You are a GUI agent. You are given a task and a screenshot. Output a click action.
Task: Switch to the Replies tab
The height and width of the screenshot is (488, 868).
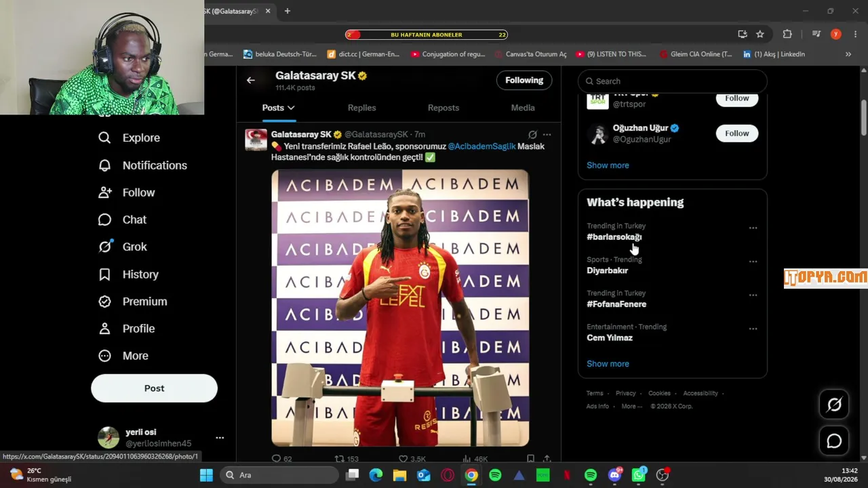(x=361, y=108)
